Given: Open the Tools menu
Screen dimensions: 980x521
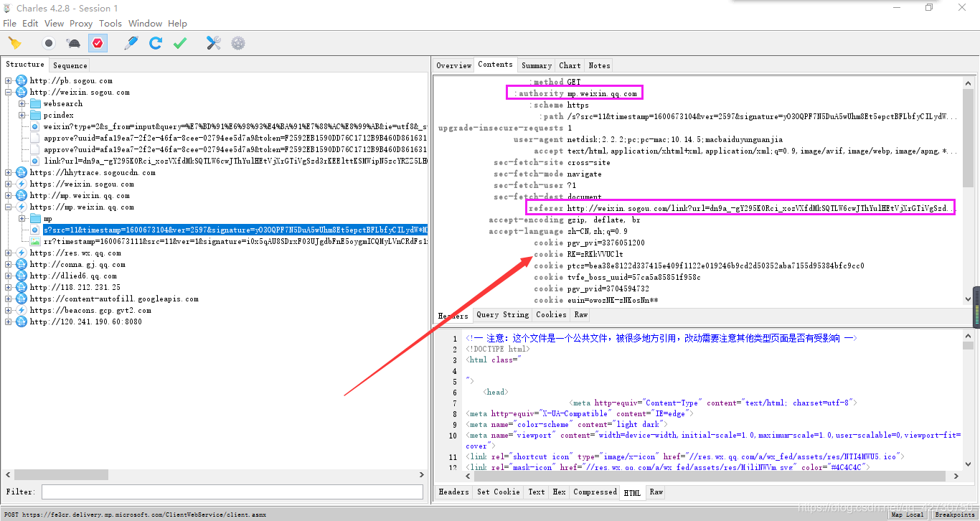Looking at the screenshot, I should coord(110,23).
